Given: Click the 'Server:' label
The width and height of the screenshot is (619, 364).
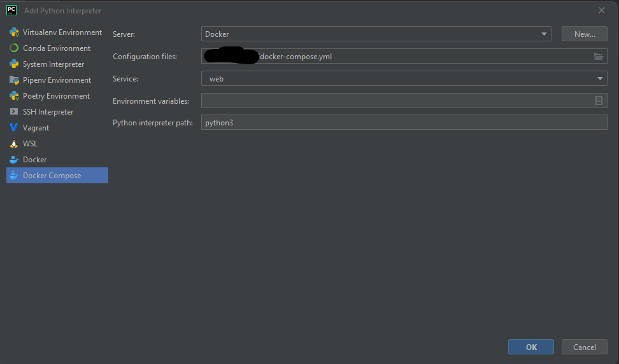Looking at the screenshot, I should point(124,34).
